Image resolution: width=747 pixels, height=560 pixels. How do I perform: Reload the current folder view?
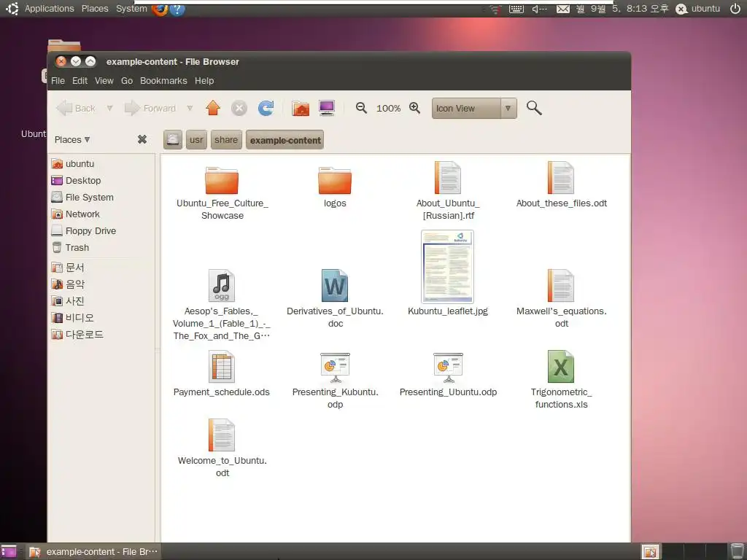click(x=266, y=108)
